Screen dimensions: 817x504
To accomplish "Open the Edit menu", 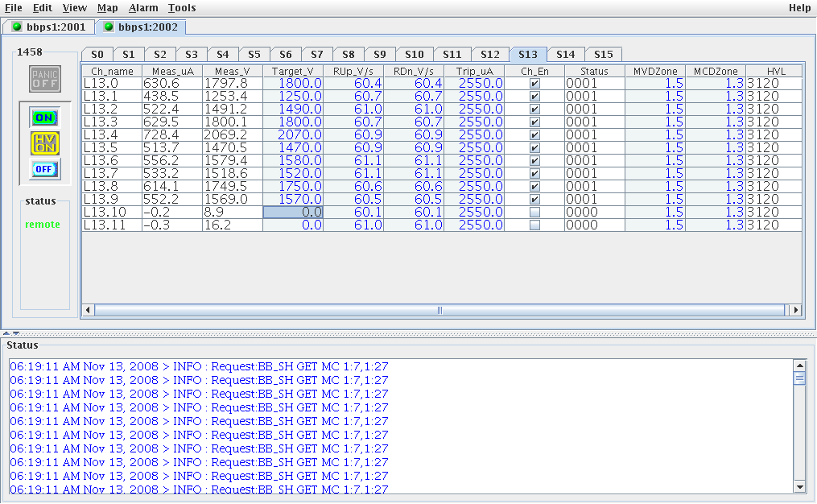I will (42, 8).
